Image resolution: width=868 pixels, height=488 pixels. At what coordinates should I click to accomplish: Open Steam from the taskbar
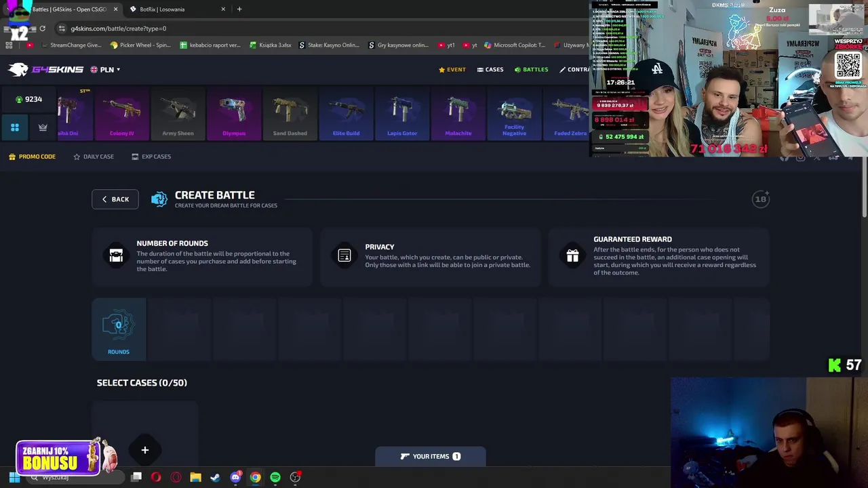click(x=216, y=477)
